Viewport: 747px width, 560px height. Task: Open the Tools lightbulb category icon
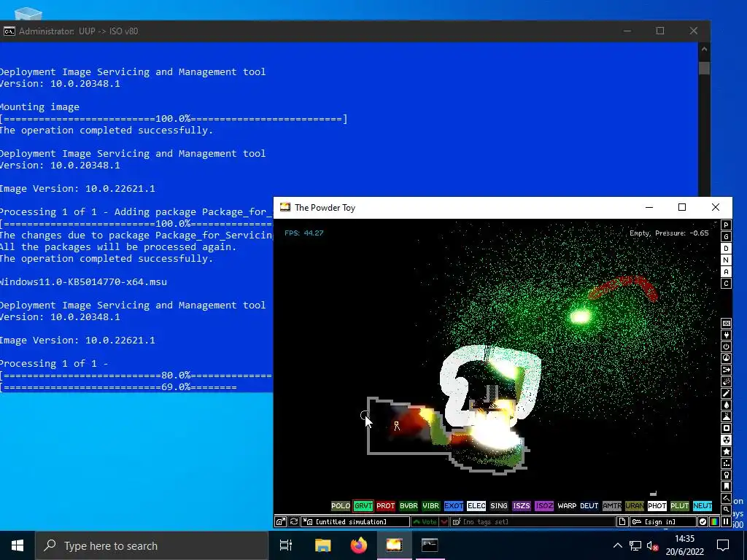726,475
